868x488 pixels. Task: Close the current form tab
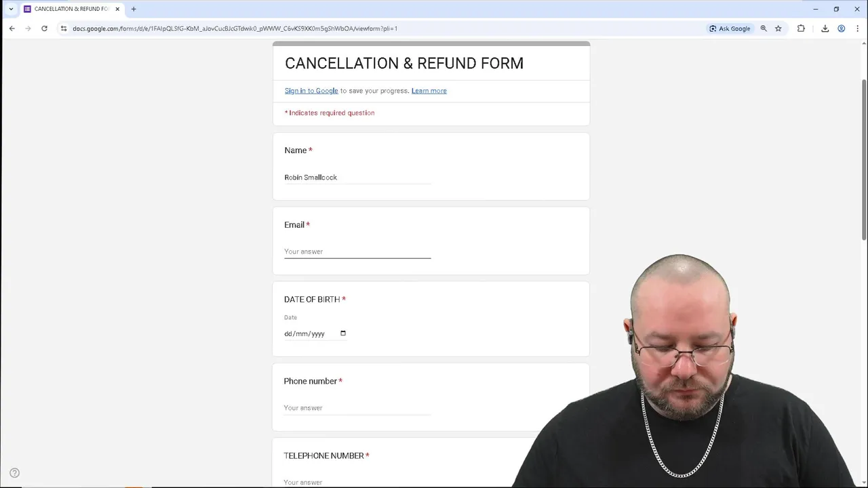117,9
